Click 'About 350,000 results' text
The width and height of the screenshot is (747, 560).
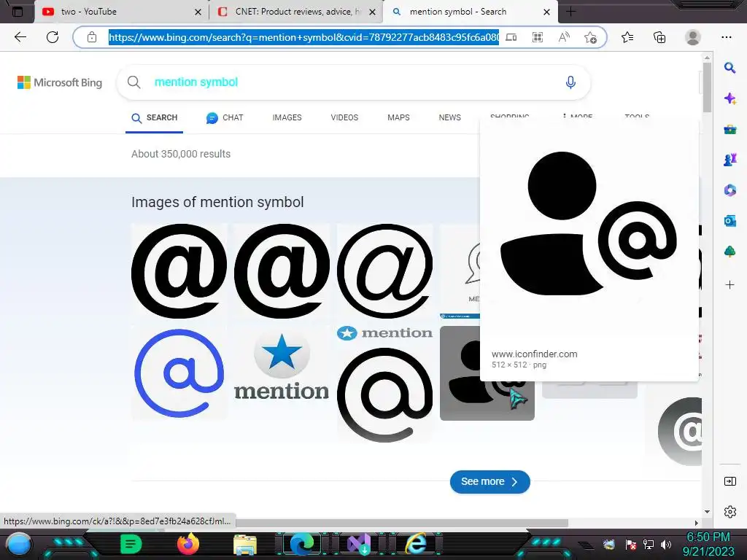point(181,154)
